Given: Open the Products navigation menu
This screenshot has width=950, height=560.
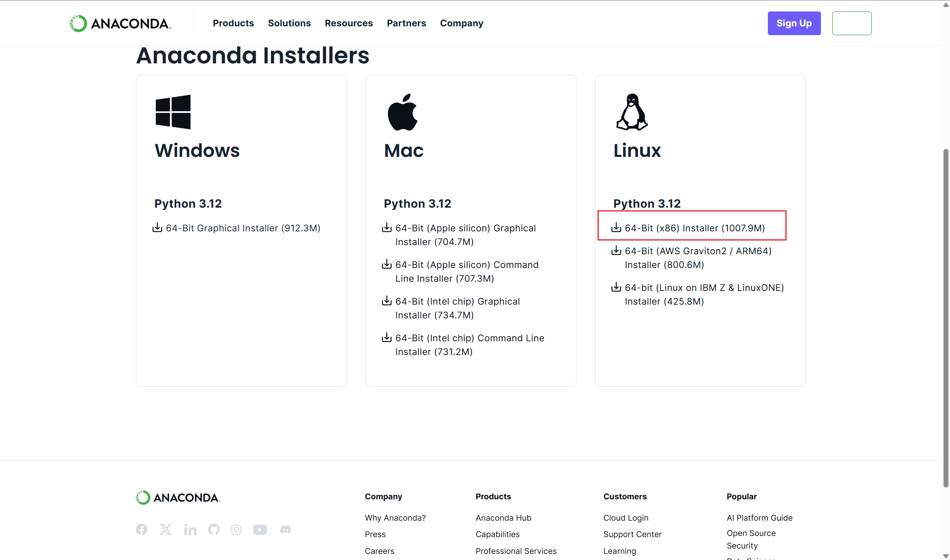Looking at the screenshot, I should [x=233, y=23].
